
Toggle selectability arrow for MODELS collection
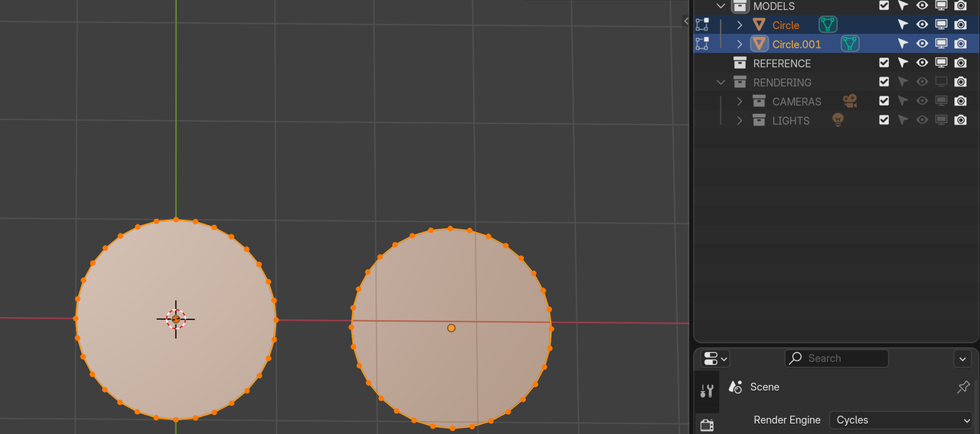(x=903, y=5)
